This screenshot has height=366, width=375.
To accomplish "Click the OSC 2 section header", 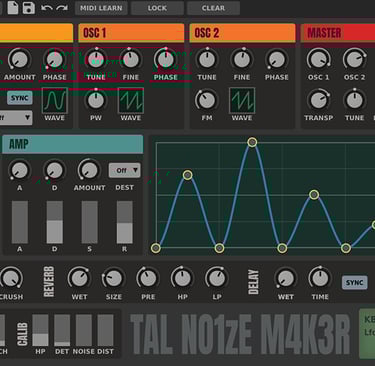I will pos(242,33).
